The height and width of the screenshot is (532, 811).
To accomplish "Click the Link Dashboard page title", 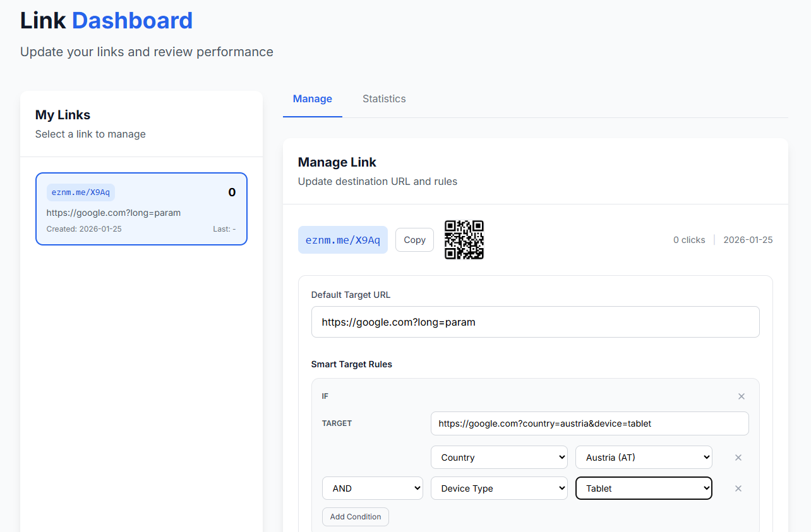I will tap(106, 21).
